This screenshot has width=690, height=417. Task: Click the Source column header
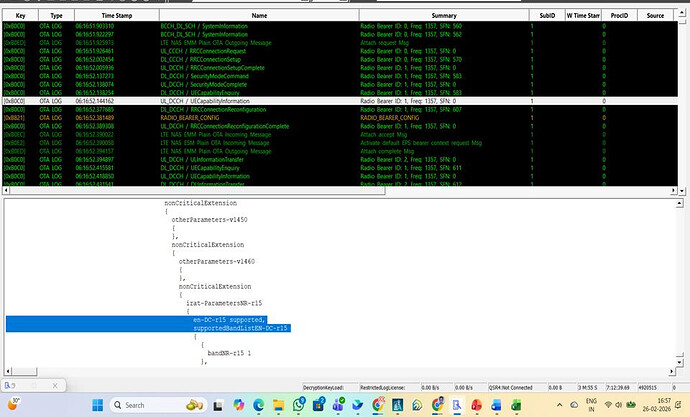[x=655, y=15]
